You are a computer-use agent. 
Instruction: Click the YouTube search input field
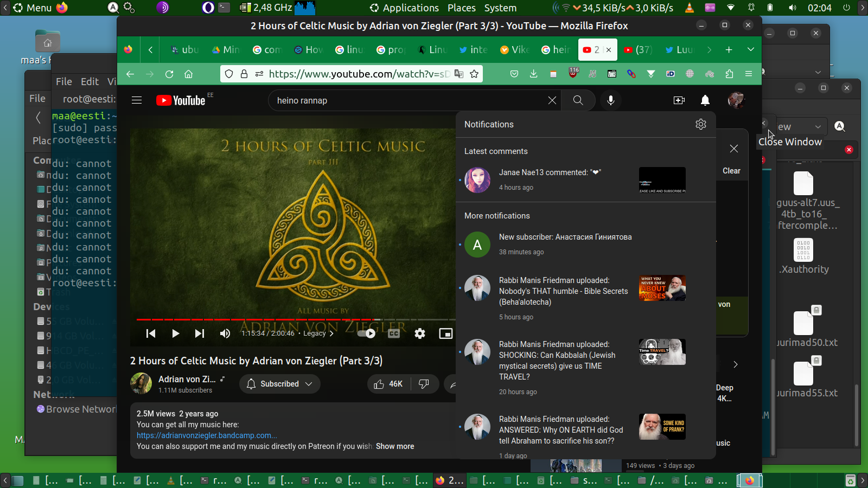coord(410,100)
